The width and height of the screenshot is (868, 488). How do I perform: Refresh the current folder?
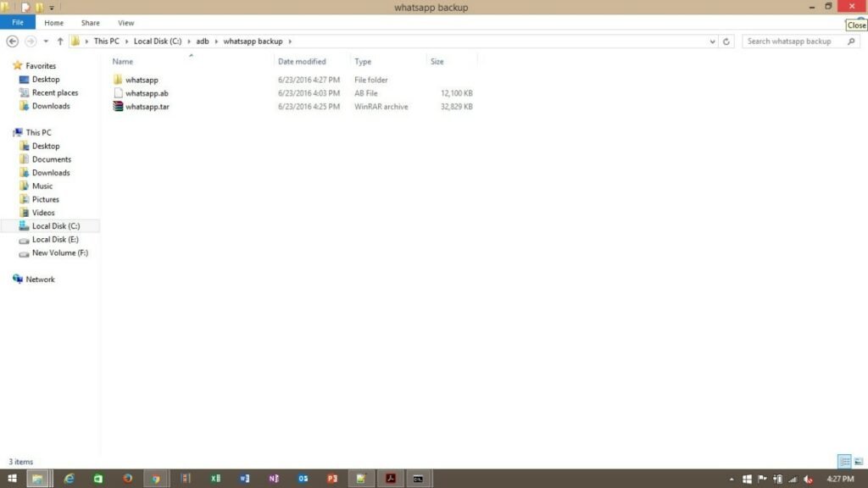coord(726,42)
